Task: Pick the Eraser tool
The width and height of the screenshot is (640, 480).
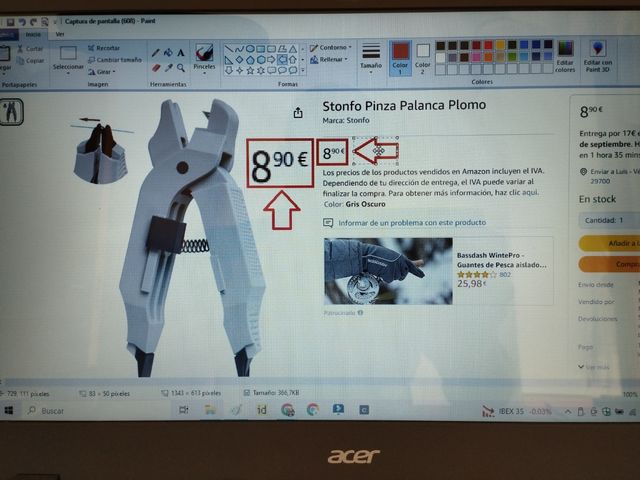Action: click(155, 68)
